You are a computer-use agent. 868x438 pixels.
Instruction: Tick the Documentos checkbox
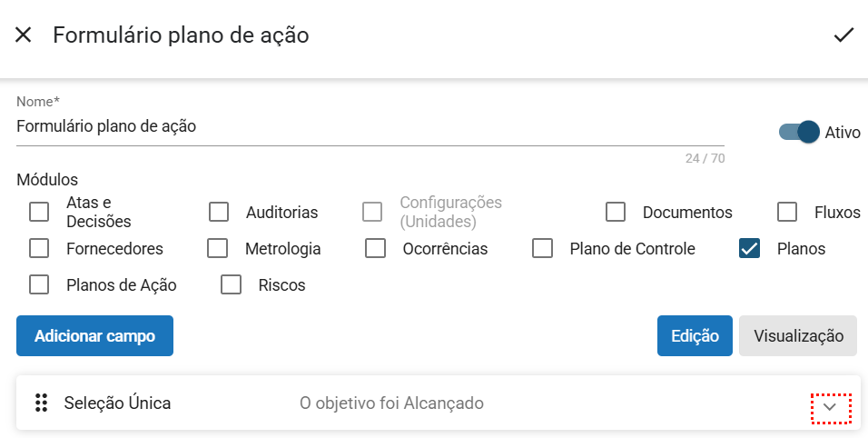[616, 212]
